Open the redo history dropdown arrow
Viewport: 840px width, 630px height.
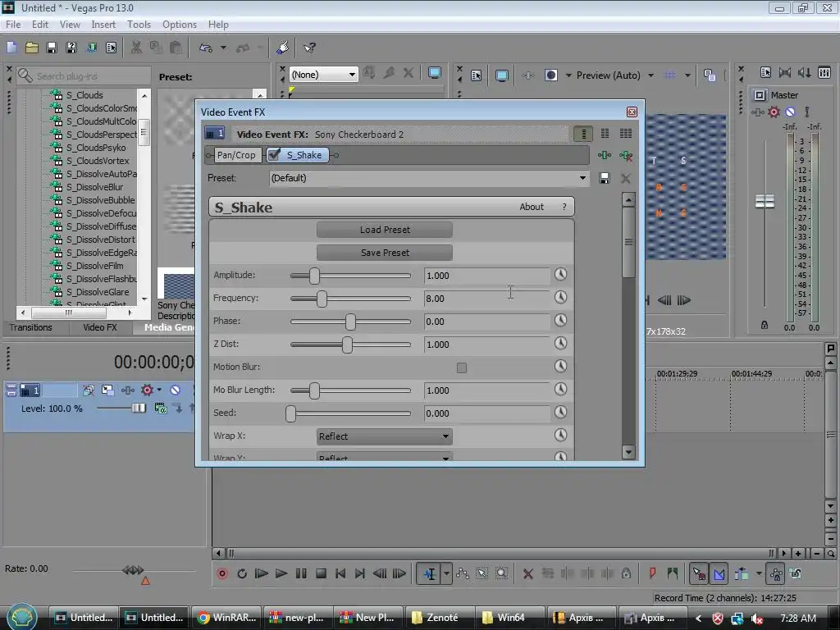pos(260,48)
